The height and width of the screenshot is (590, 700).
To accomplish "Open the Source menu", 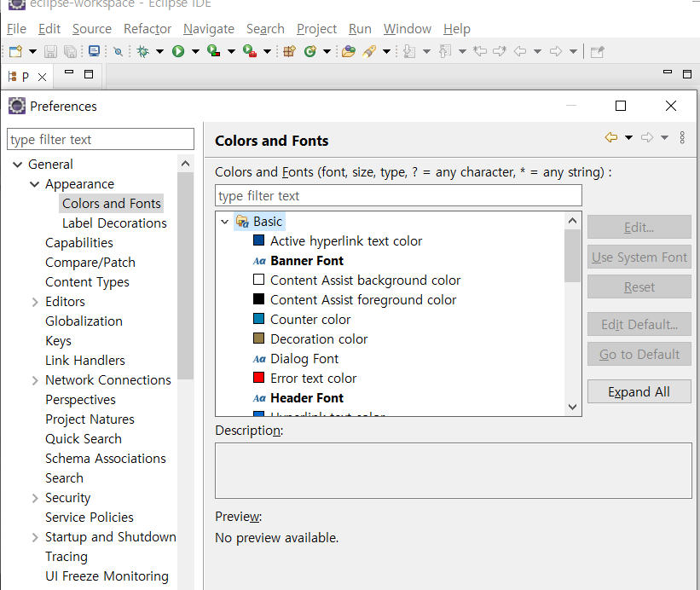I will 92,29.
